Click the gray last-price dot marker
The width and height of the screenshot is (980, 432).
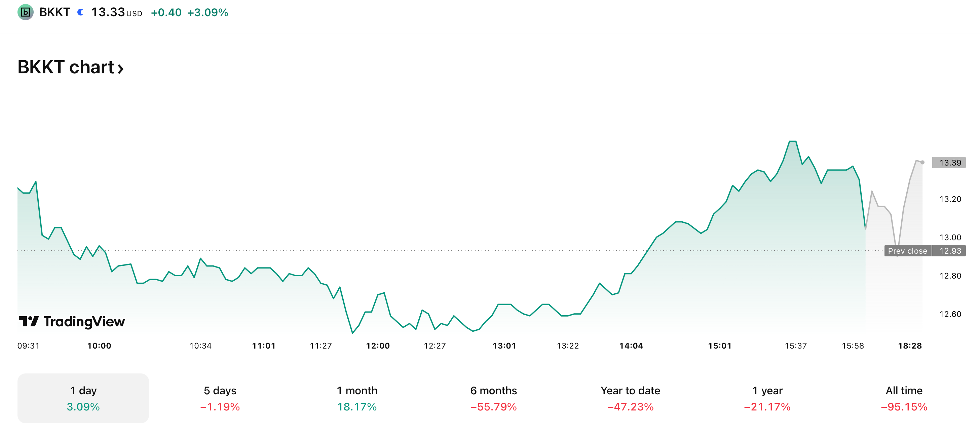[922, 163]
